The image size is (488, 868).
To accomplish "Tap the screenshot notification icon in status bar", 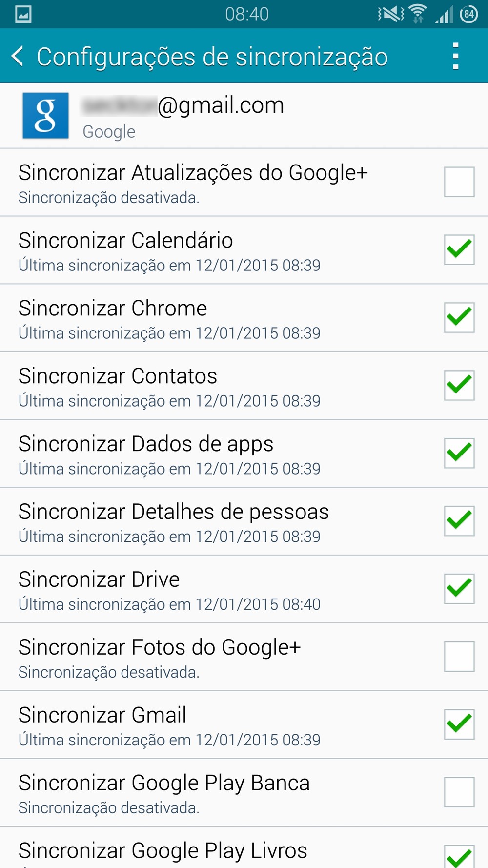I will pos(23,14).
